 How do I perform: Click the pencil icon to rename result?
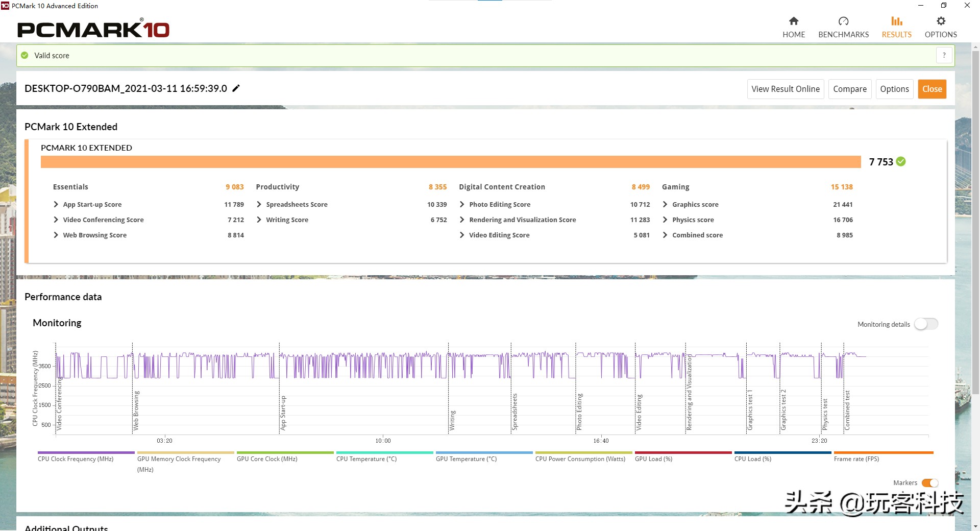[236, 88]
